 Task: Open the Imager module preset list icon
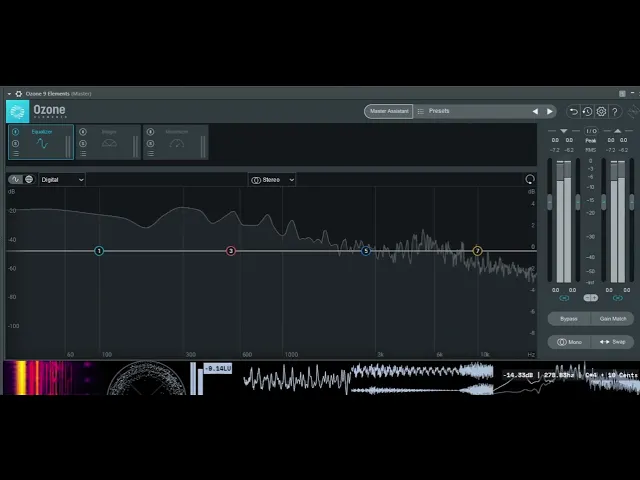coord(83,153)
